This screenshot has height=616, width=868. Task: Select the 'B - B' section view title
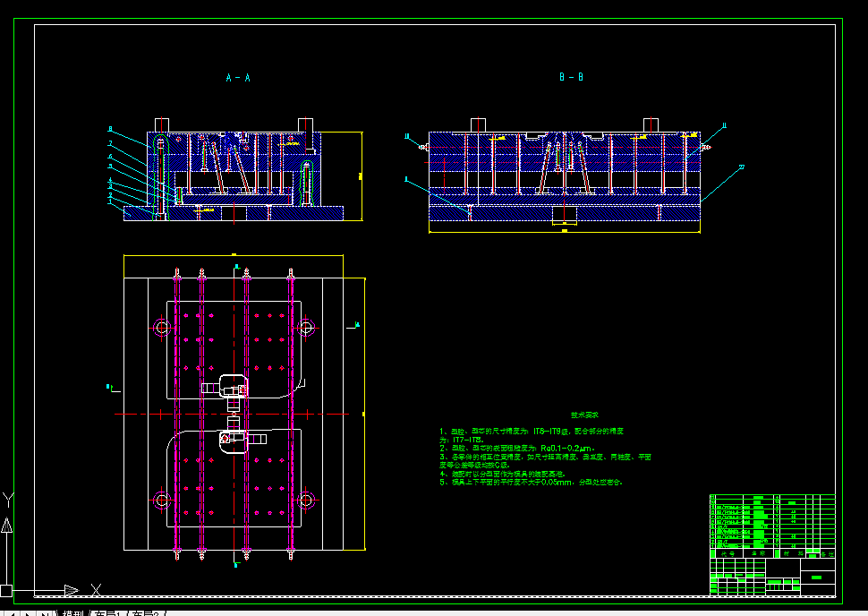pyautogui.click(x=571, y=77)
